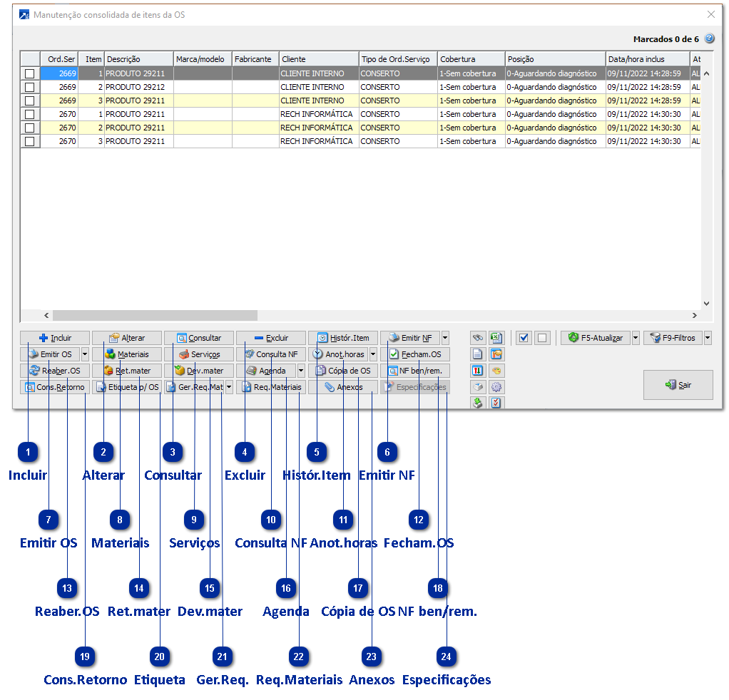Click the horizontal scrollbar thumb
Screen dimensions: 729x700
coord(154,315)
